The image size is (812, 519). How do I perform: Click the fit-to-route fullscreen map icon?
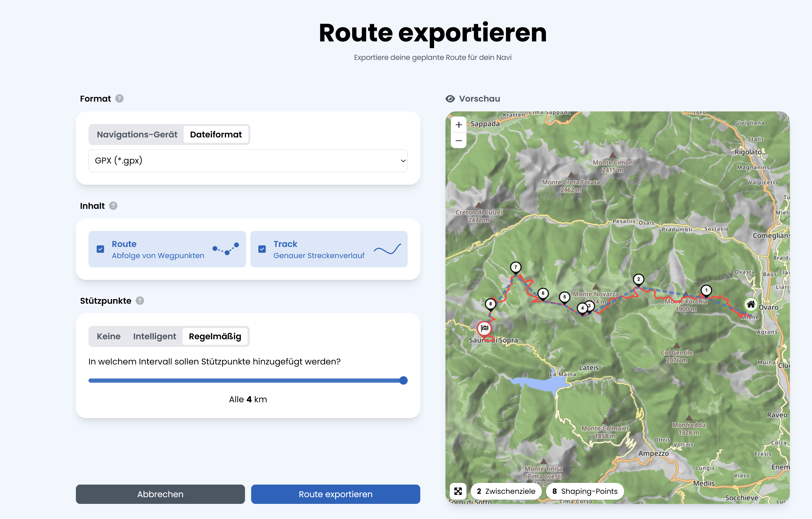tap(458, 491)
